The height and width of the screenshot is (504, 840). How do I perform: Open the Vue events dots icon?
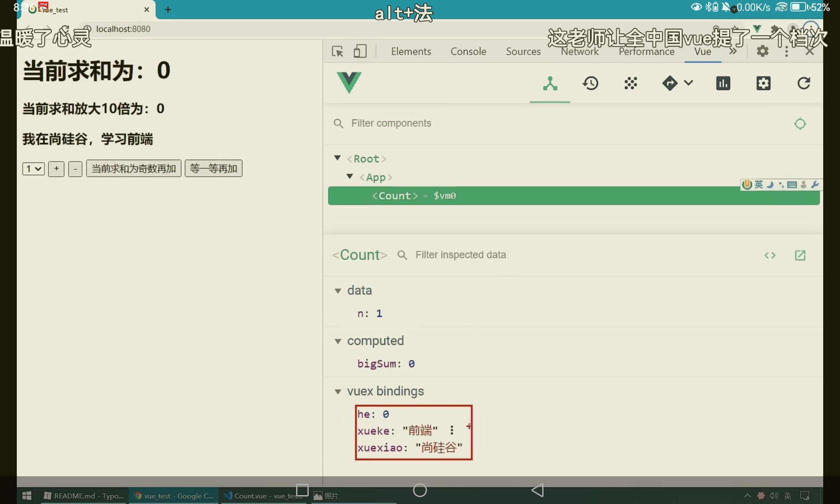pyautogui.click(x=630, y=84)
